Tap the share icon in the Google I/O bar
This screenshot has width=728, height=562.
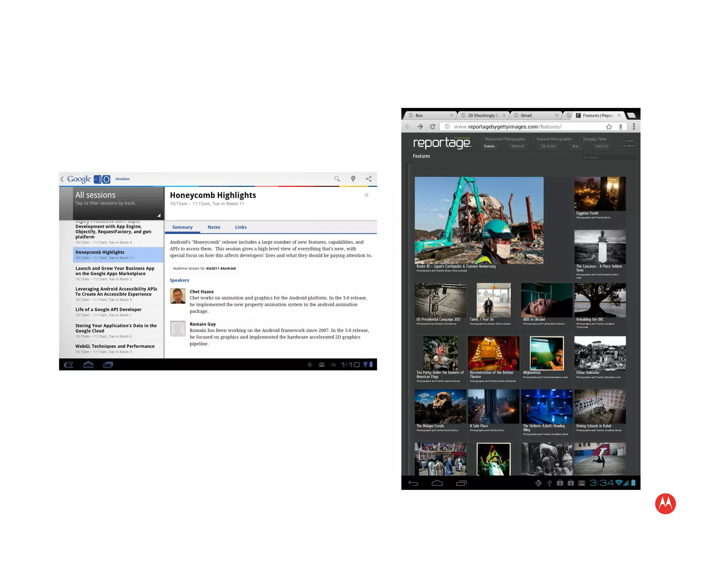point(369,179)
